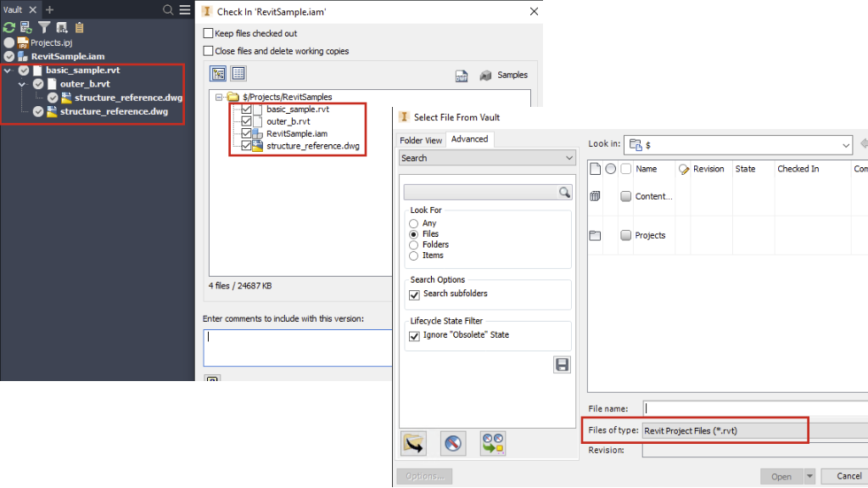
Task: Select basic_sample.rvt node in Vault browser
Action: tap(82, 70)
